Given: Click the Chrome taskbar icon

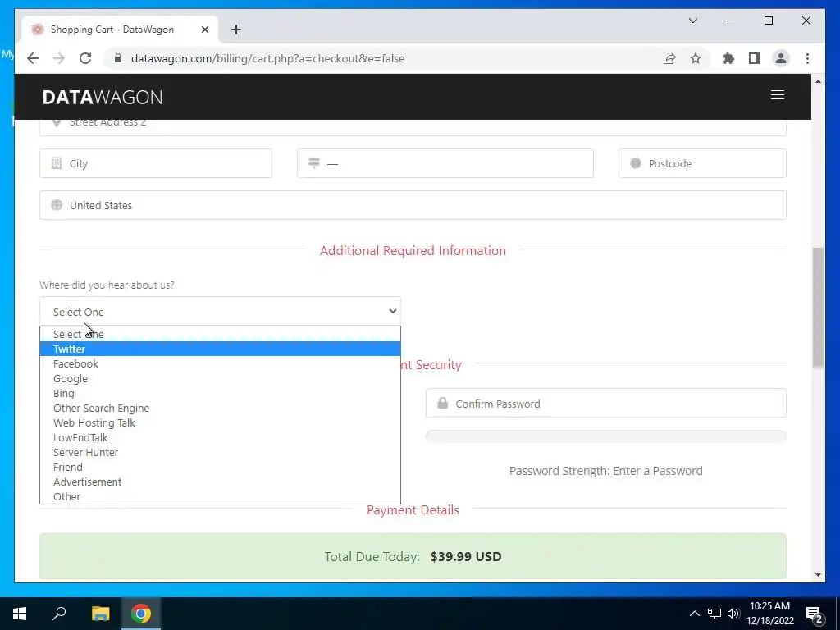Looking at the screenshot, I should 141,614.
